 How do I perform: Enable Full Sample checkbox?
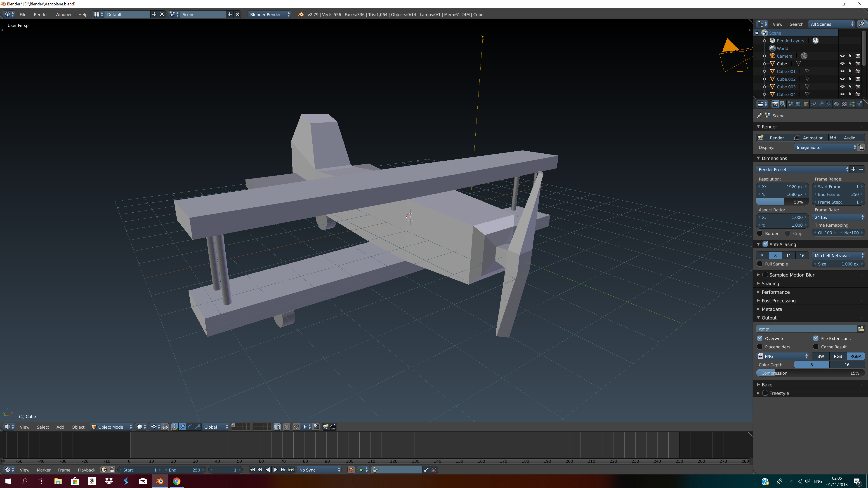[x=760, y=264]
